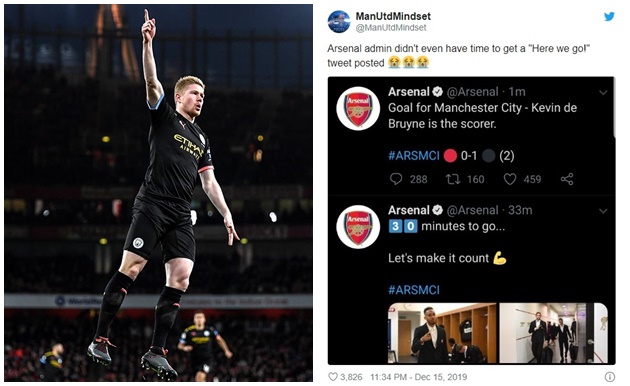Open the De Bruyne celebration photo
This screenshot has height=386, width=630.
[159, 193]
